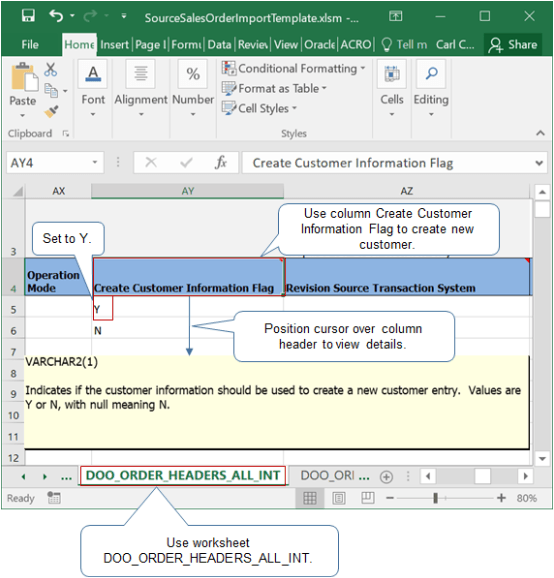Click horizontal scrollbar right arrow
The width and height of the screenshot is (554, 578).
(526, 476)
